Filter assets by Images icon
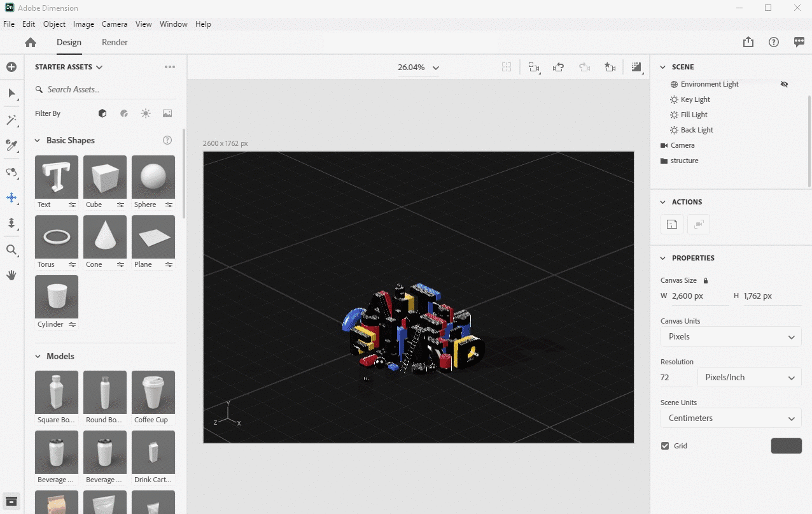This screenshot has width=812, height=514. [x=167, y=113]
